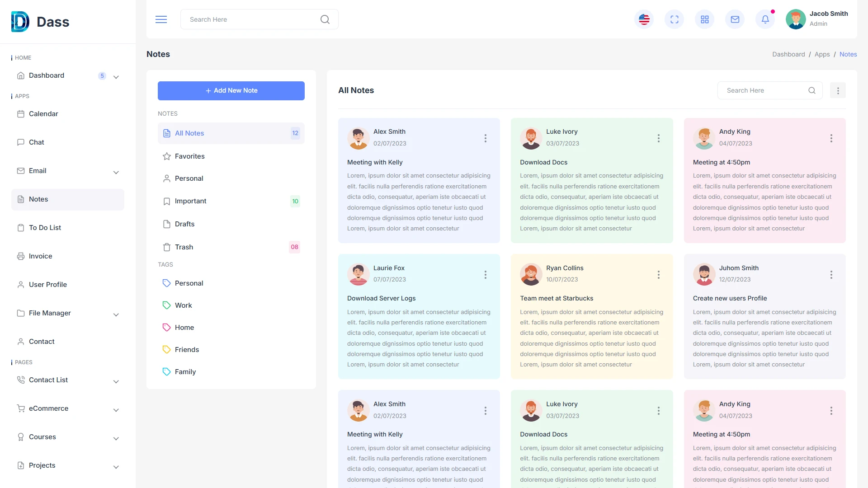Select the Family tag icon
This screenshot has width=868, height=488.
pos(166,372)
